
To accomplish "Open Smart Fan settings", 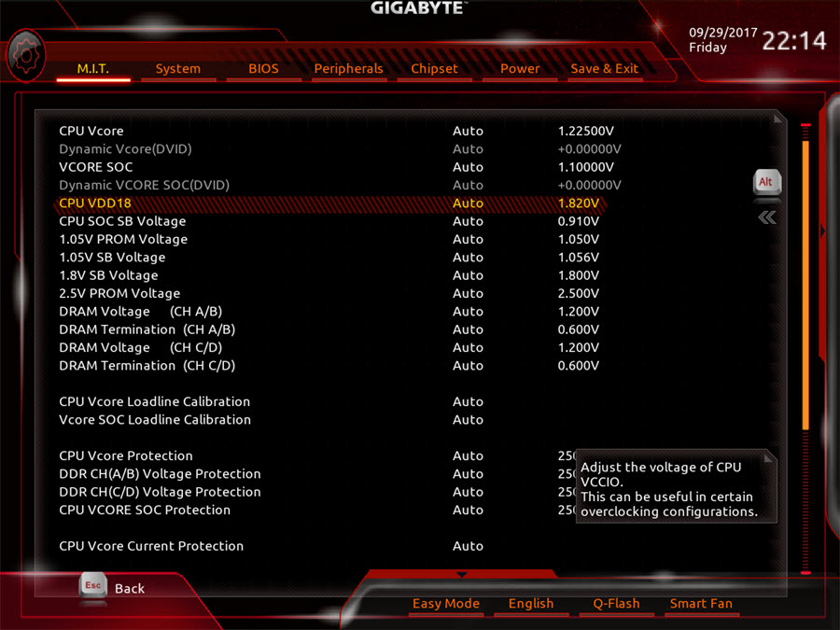I will [x=701, y=604].
